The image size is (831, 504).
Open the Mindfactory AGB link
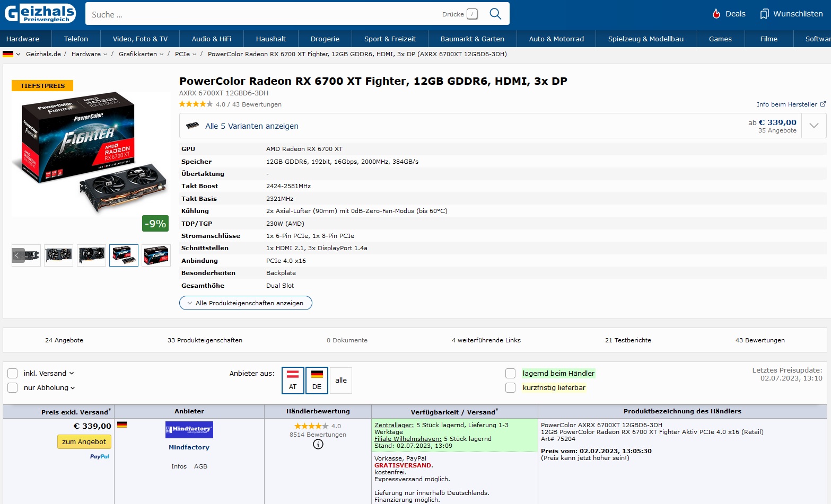200,466
